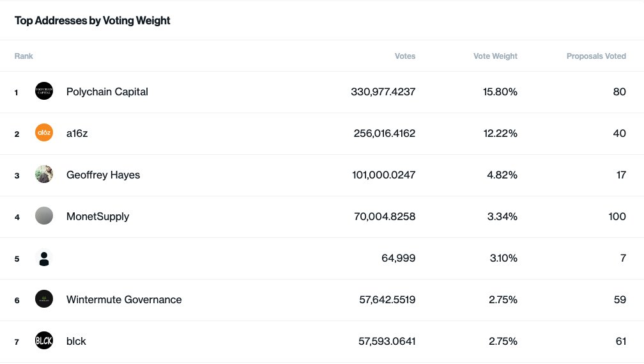Screen dimensions: 644x364
Task: Open the Polychain Capital address link
Action: click(107, 91)
